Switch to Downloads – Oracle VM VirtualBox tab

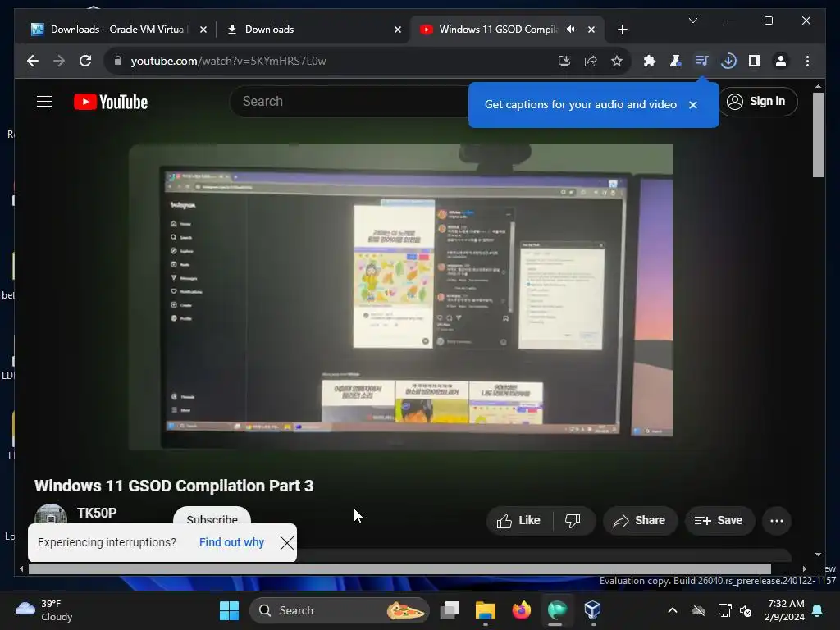(118, 30)
